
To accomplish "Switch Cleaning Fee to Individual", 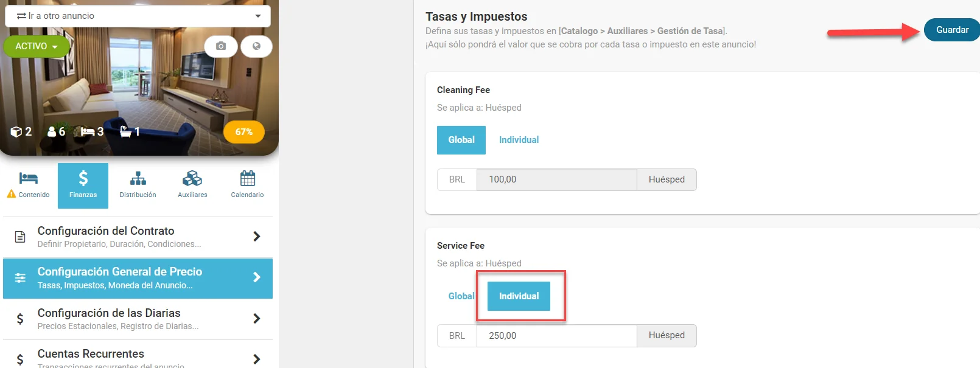I will click(x=519, y=140).
